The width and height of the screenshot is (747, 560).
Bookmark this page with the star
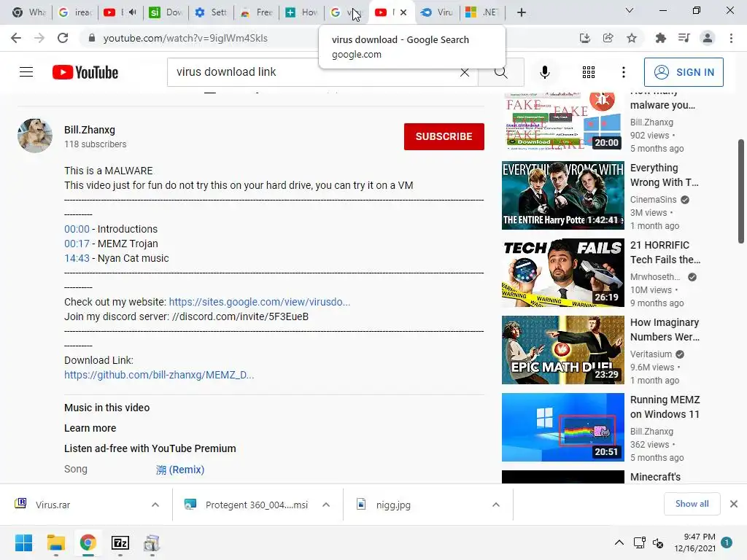pyautogui.click(x=632, y=38)
